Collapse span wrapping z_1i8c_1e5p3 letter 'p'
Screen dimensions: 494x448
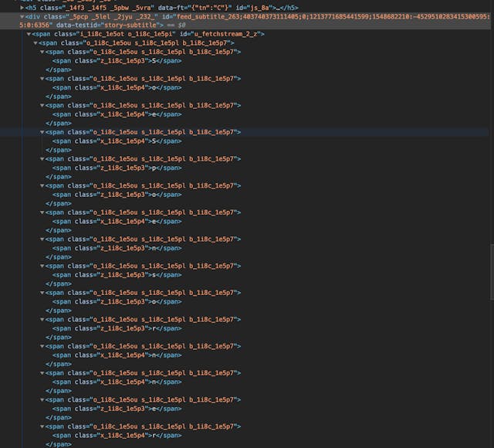point(42,159)
